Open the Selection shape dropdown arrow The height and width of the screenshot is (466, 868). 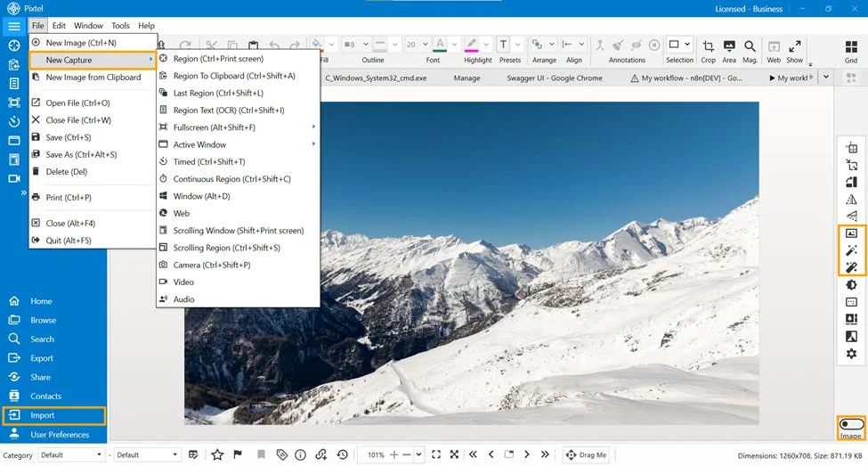pyautogui.click(x=687, y=45)
